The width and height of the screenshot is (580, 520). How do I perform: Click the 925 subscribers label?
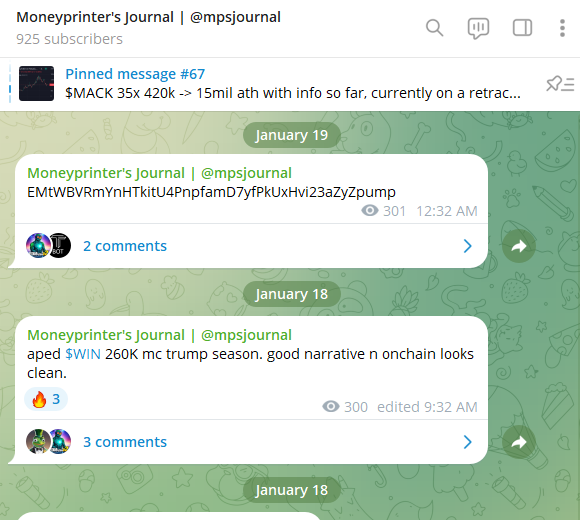[x=69, y=39]
